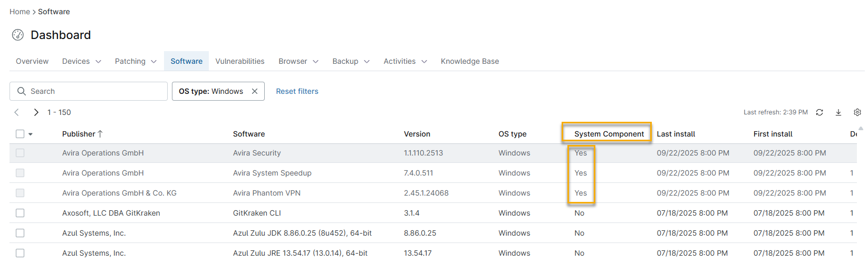Navigate to Home breadcrumb
The height and width of the screenshot is (262, 868).
pyautogui.click(x=20, y=12)
